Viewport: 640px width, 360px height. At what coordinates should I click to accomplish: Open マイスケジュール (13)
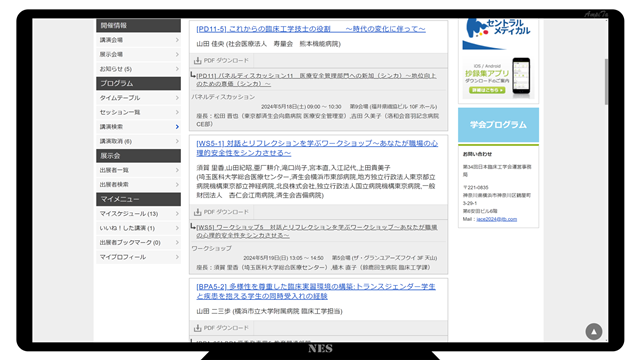click(x=138, y=214)
